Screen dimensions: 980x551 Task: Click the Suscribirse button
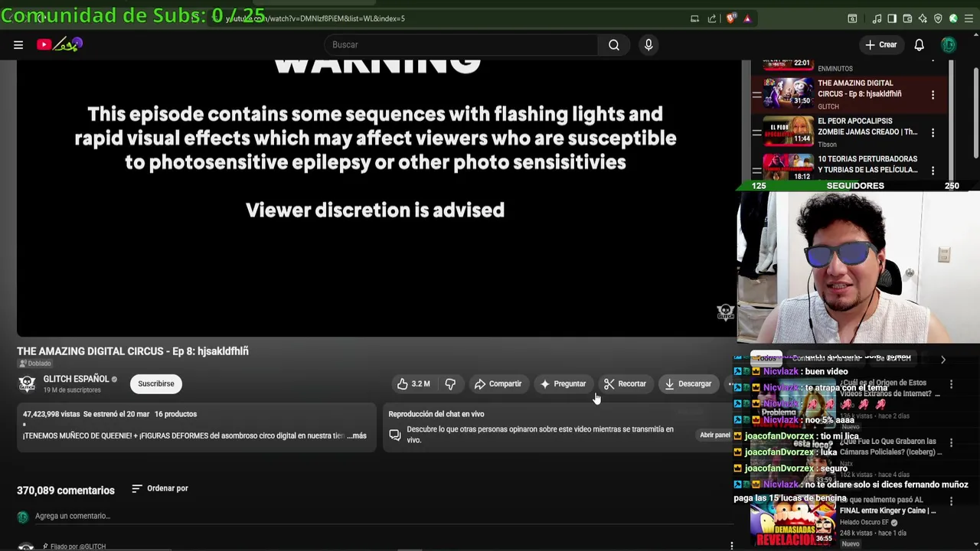point(156,384)
